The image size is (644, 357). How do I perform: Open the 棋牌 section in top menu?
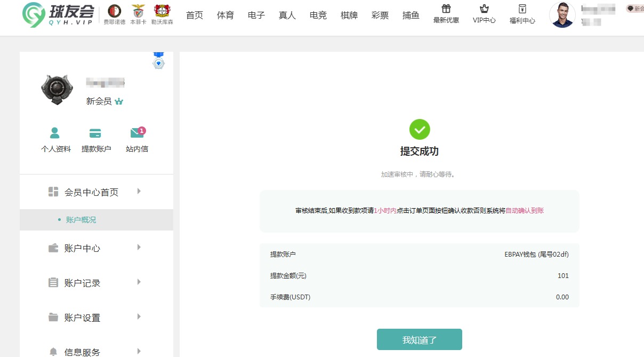pyautogui.click(x=349, y=15)
